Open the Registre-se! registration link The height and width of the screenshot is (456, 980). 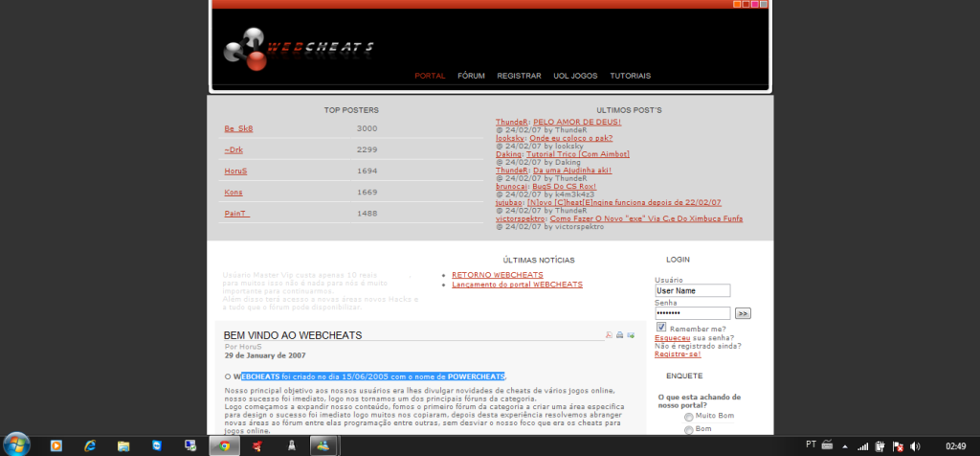pyautogui.click(x=676, y=354)
